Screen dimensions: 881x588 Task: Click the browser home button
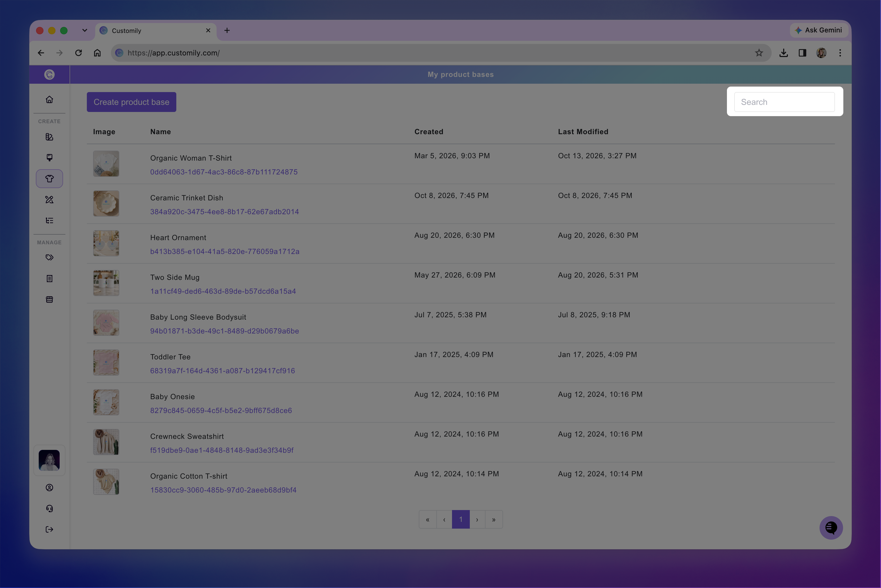pos(97,53)
